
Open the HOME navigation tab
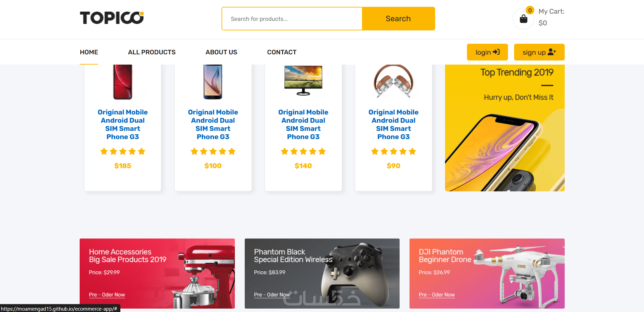point(89,52)
